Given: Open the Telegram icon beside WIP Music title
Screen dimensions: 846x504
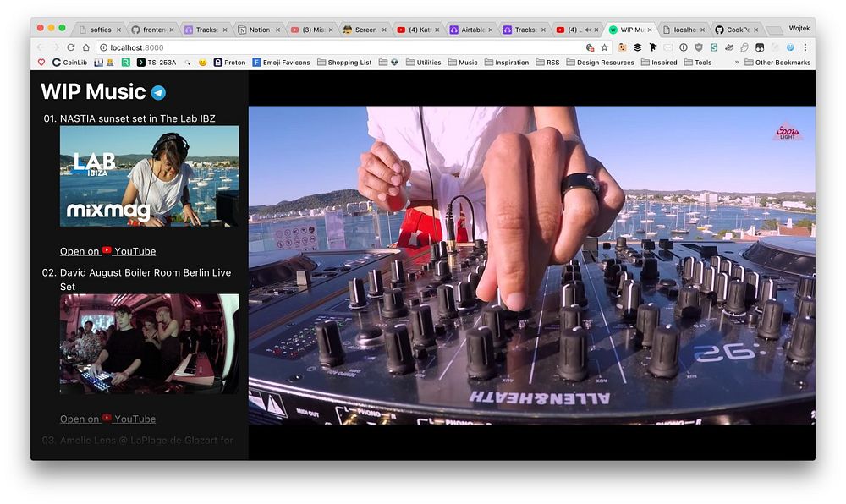Looking at the screenshot, I should [158, 93].
